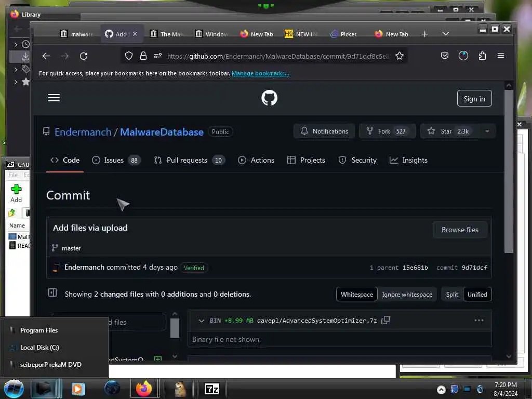
Task: Open the Security tab
Action: point(357,160)
